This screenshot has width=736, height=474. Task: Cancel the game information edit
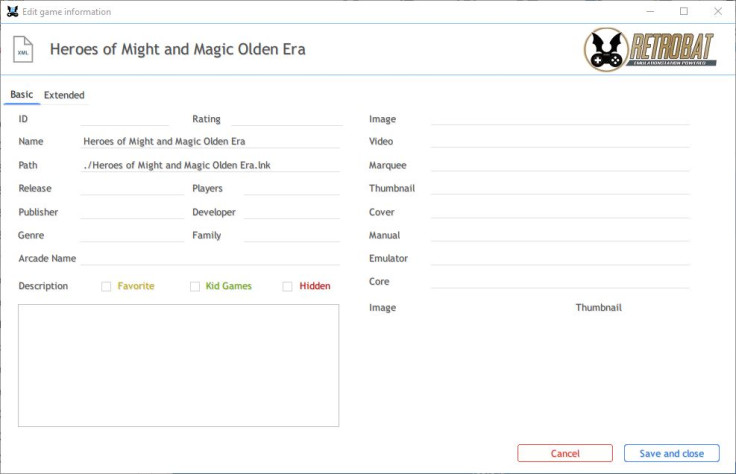[x=565, y=453]
